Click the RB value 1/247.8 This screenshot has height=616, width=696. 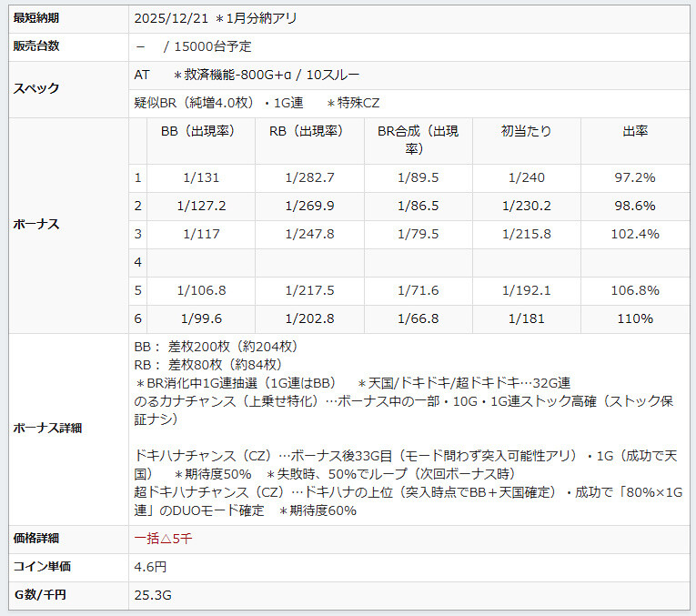coord(310,234)
